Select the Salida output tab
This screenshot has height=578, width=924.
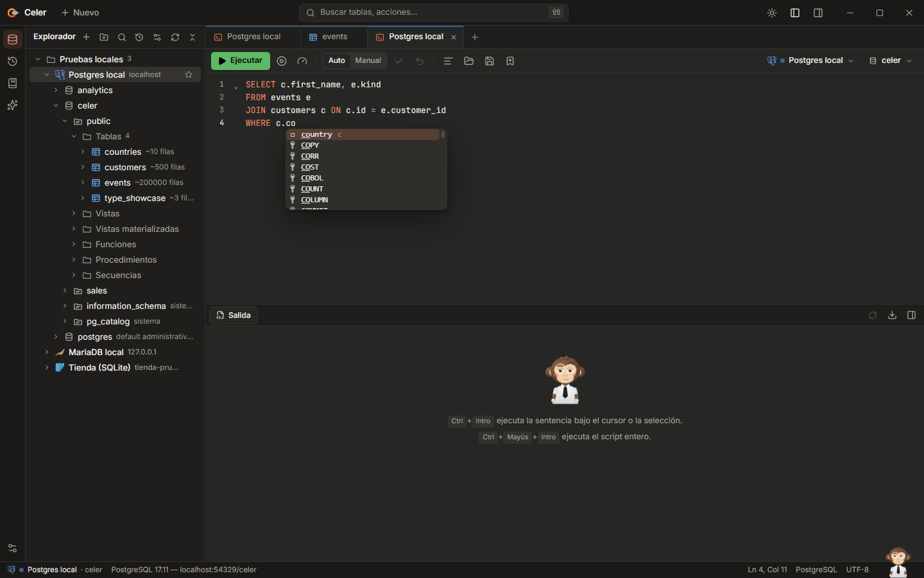tap(234, 315)
